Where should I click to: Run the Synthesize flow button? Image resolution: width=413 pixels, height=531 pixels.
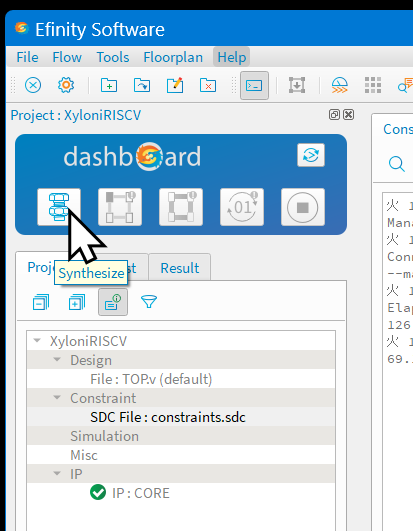[59, 207]
